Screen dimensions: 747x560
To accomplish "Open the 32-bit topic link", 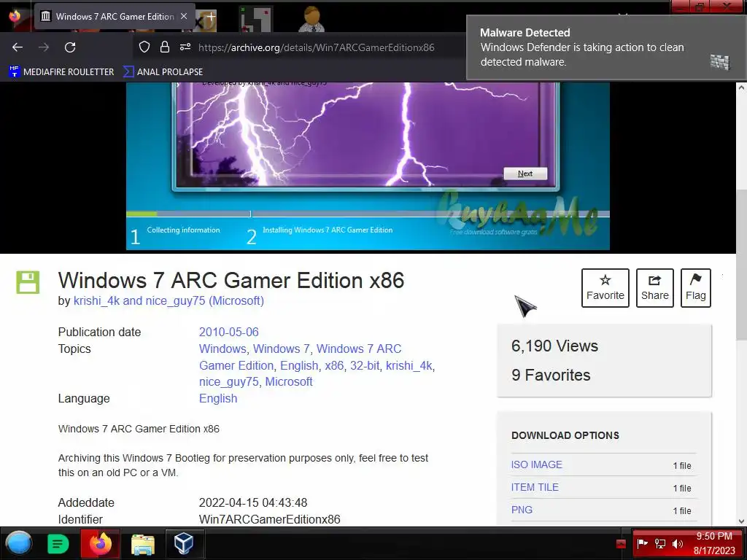I will pos(365,365).
